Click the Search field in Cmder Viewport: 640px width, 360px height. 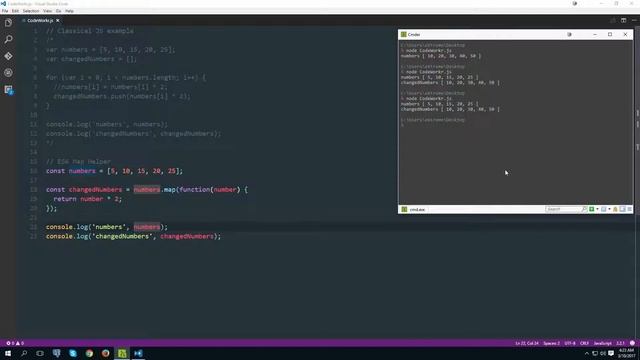tap(563, 209)
